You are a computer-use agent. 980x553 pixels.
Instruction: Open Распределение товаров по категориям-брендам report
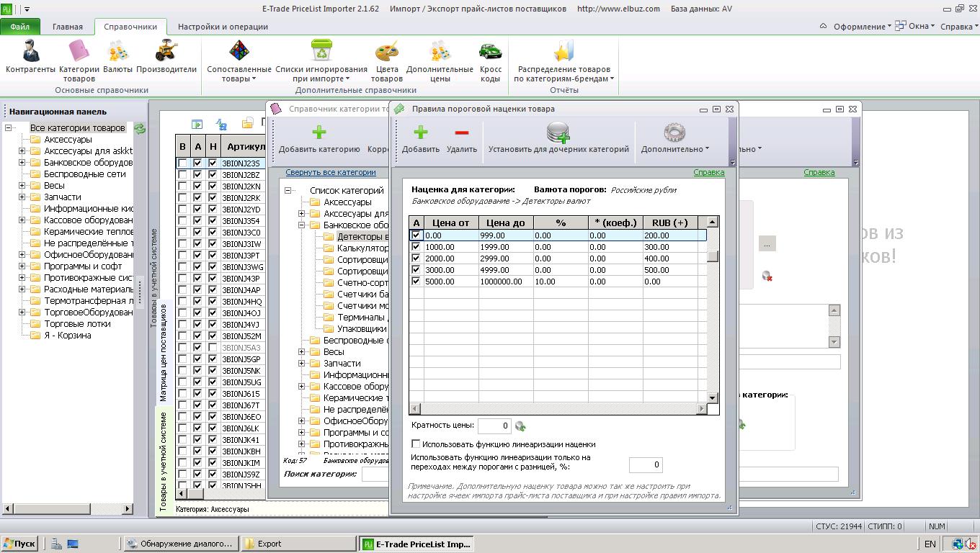click(563, 60)
